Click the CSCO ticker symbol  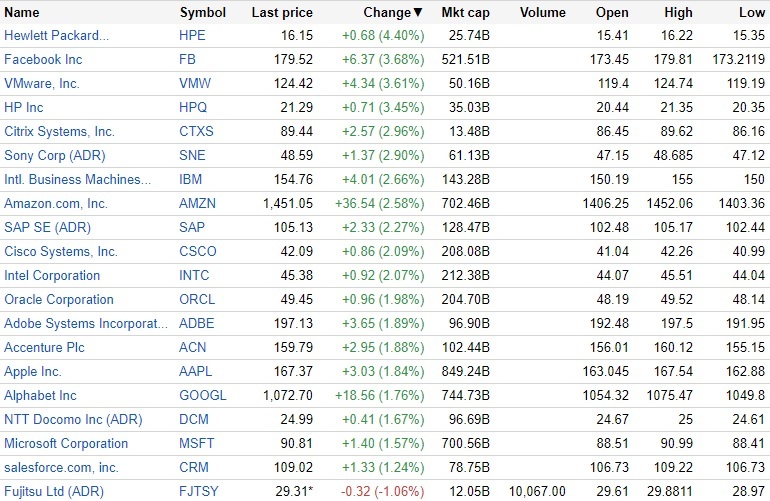pyautogui.click(x=198, y=251)
